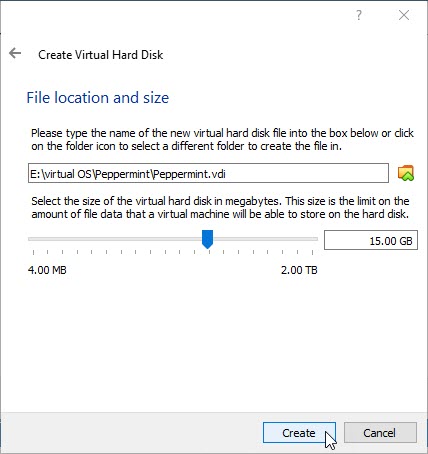This screenshot has width=428, height=454.
Task: Close the Create Virtual Hard Disk dialog
Action: pos(404,15)
